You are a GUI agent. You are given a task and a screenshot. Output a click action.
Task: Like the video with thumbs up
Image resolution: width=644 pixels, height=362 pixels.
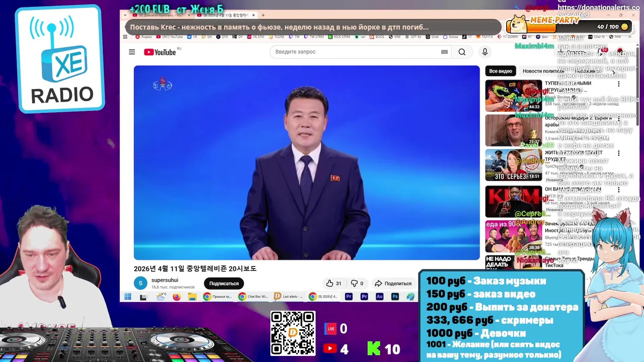coord(334,284)
